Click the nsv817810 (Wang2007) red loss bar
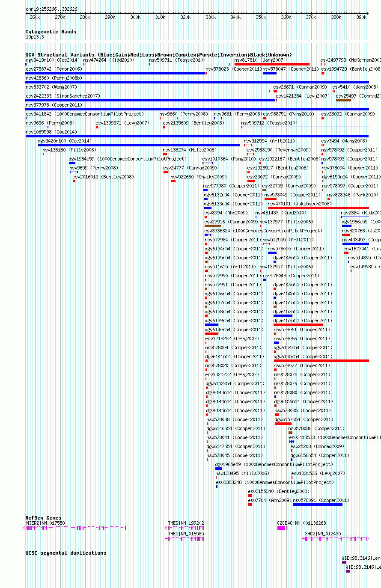 [x=272, y=64]
